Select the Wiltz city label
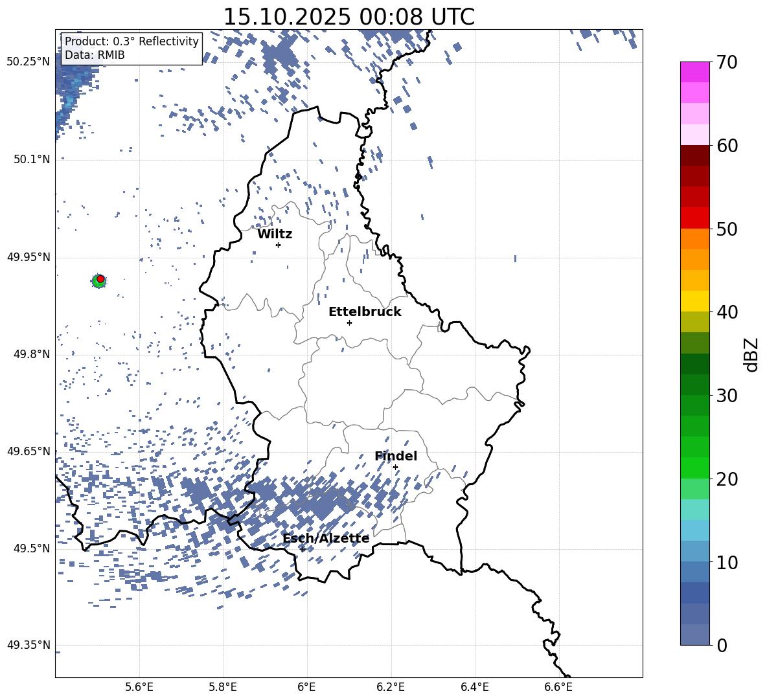 pyautogui.click(x=275, y=234)
